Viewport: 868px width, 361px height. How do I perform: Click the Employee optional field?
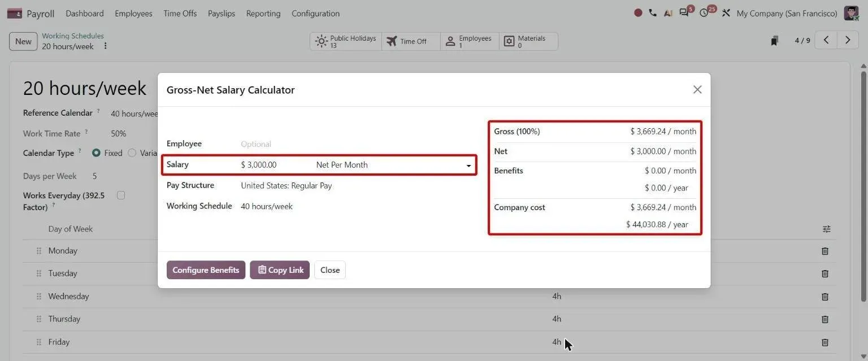coord(357,144)
